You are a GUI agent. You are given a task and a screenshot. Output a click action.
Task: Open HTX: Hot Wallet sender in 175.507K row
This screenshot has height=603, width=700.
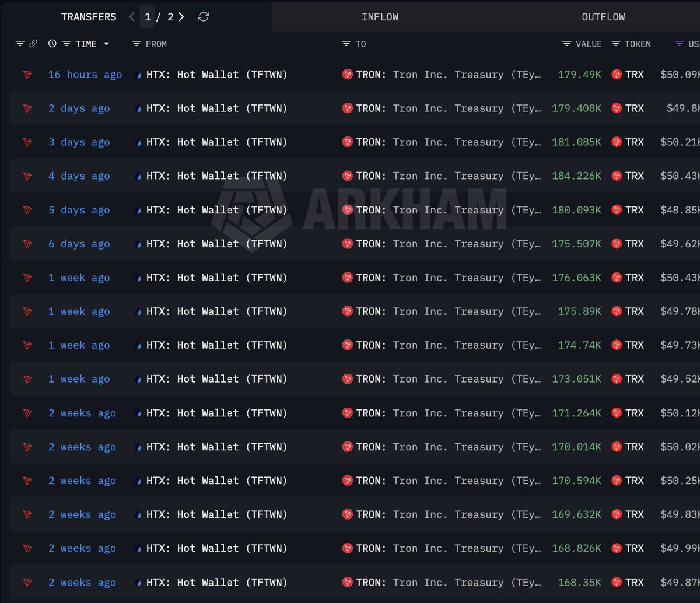pyautogui.click(x=216, y=244)
